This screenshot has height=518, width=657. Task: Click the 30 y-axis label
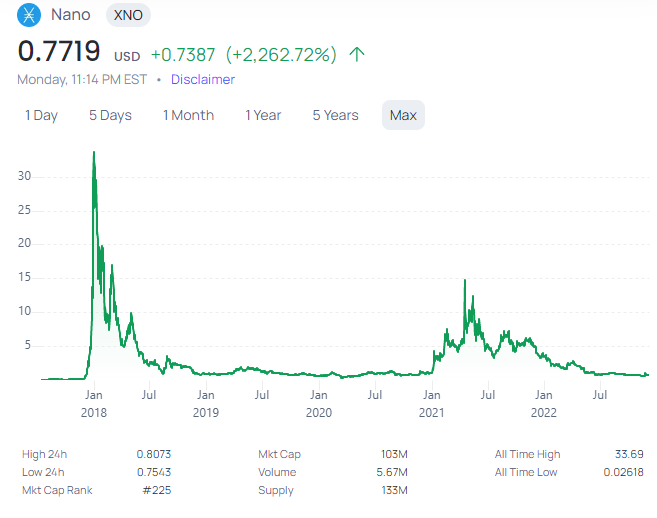(24, 176)
